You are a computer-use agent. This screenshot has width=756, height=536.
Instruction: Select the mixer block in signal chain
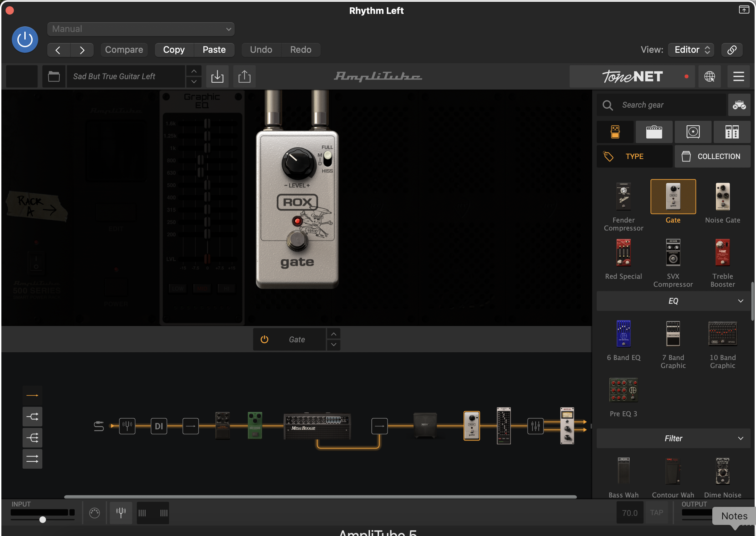pyautogui.click(x=535, y=426)
